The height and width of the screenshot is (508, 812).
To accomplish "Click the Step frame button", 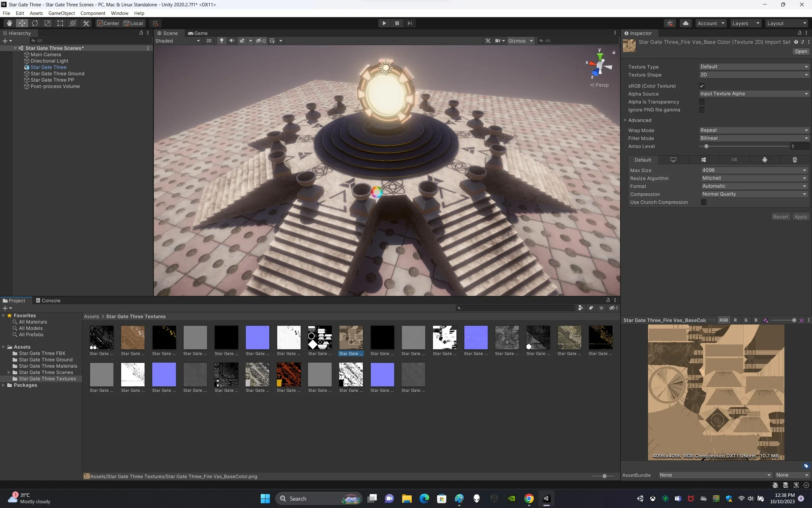I will coord(410,23).
